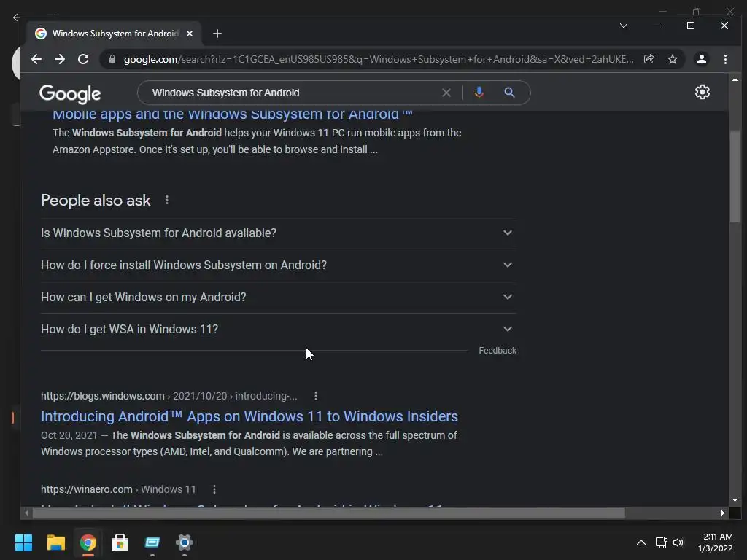Screen dimensions: 747x560
Task: Open a new tab with the plus button
Action: [x=217, y=34]
